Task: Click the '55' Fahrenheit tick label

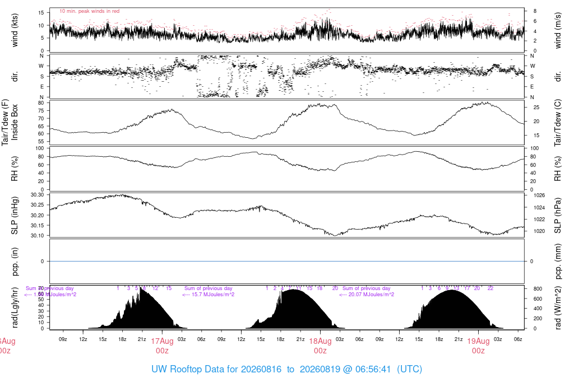Action: (x=40, y=142)
